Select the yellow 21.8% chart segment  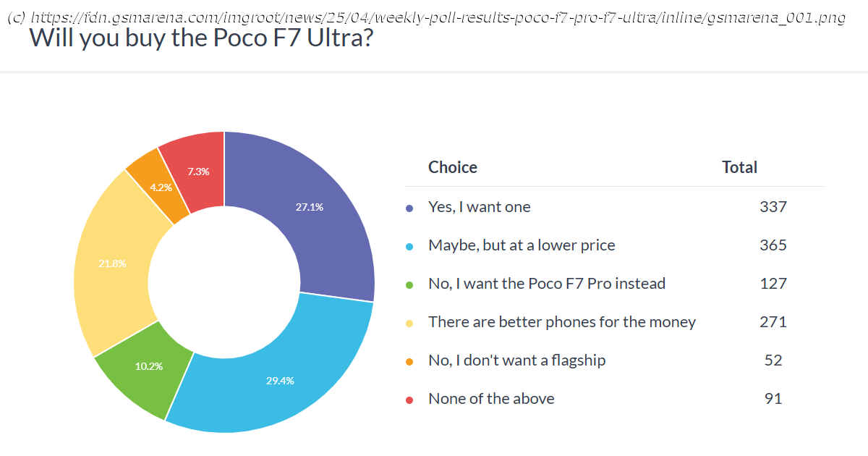click(114, 264)
